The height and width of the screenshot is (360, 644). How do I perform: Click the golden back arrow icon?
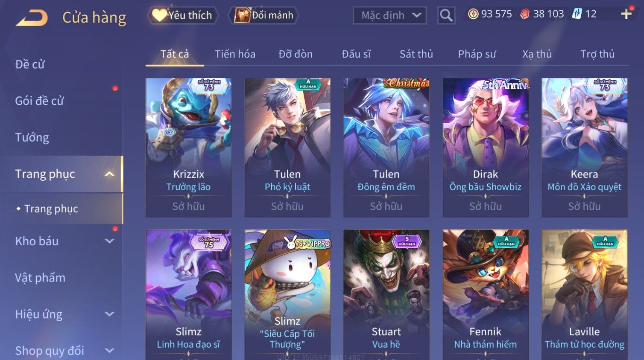(32, 18)
